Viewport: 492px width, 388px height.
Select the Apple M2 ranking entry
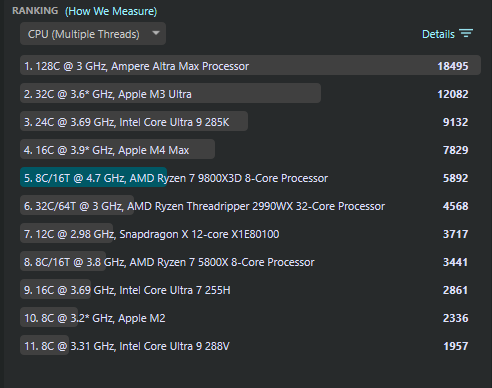click(250, 318)
